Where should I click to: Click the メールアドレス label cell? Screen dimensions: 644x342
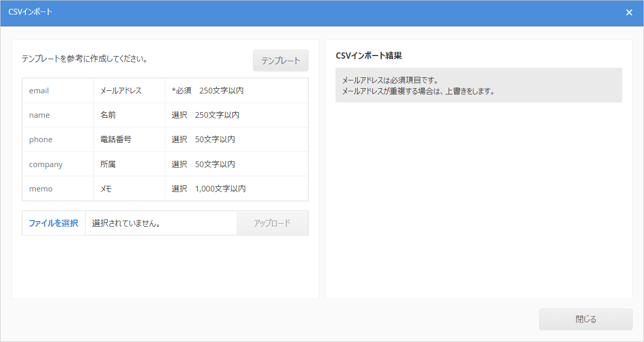(x=129, y=91)
